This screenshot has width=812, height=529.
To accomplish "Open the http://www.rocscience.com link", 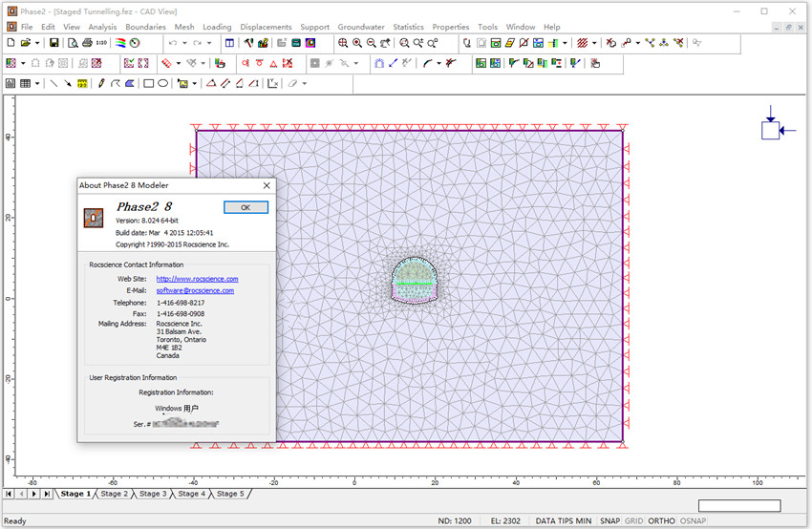I will [198, 279].
